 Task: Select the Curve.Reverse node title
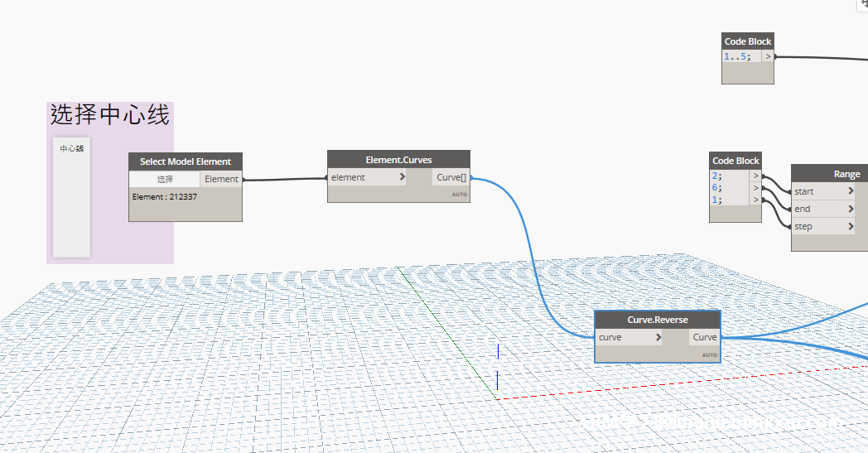coord(658,320)
